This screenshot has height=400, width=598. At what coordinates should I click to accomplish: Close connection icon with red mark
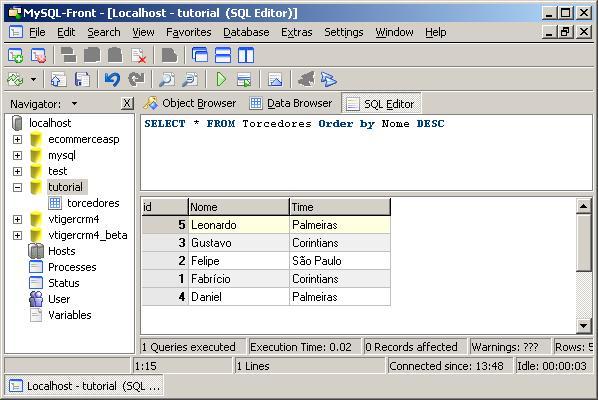[x=39, y=56]
